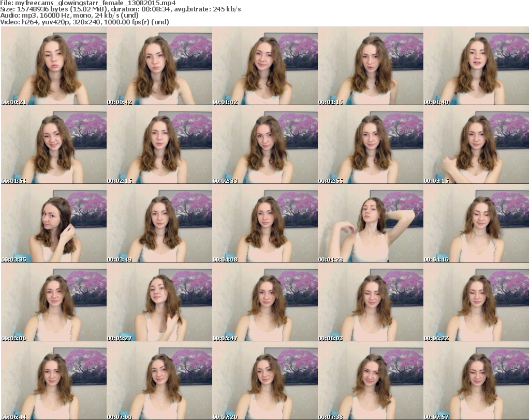Select the frame marked 00:03:15

point(476,144)
